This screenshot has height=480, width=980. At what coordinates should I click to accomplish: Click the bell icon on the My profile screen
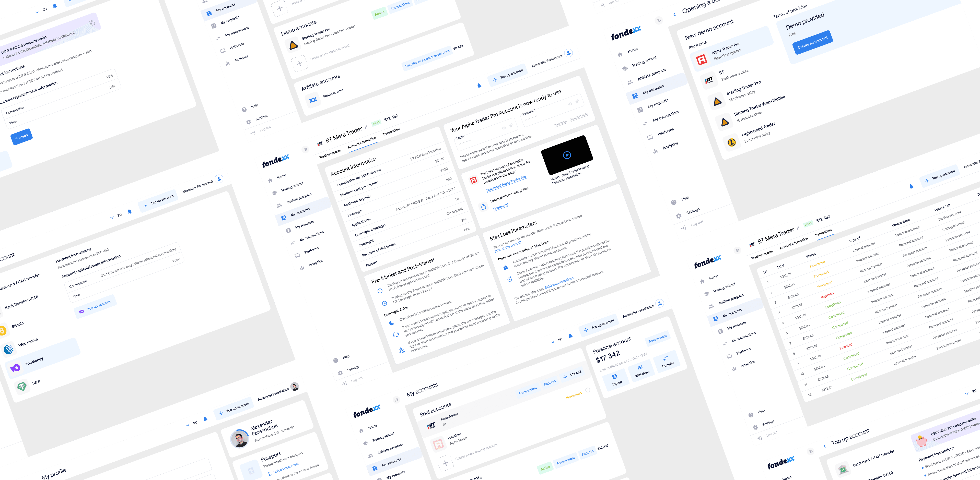click(205, 419)
